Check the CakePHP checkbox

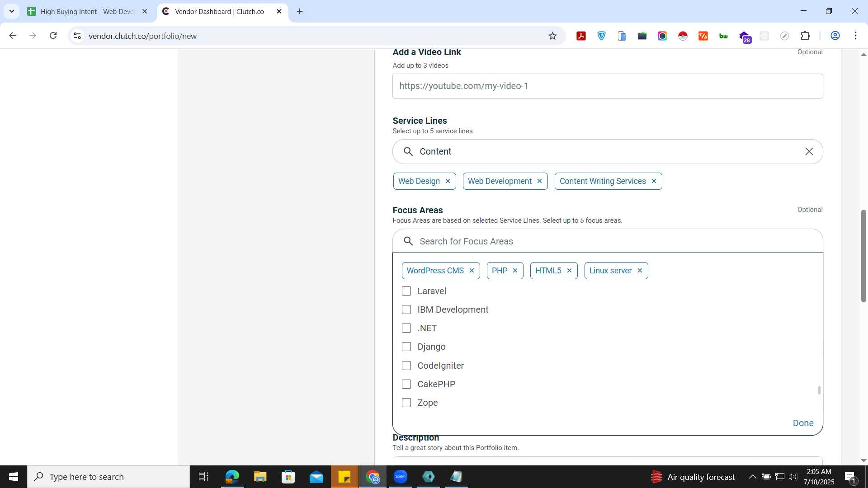point(406,385)
